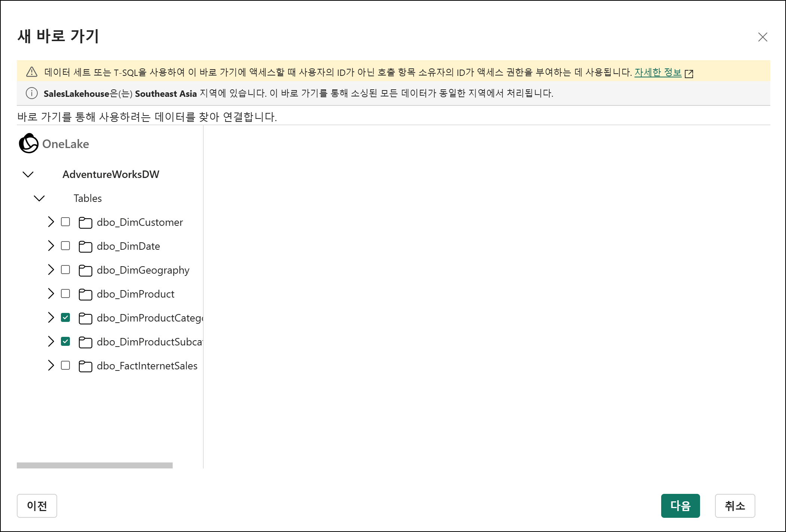
Task: Uncheck the dbo_DimProductCategory checkbox
Action: (65, 317)
